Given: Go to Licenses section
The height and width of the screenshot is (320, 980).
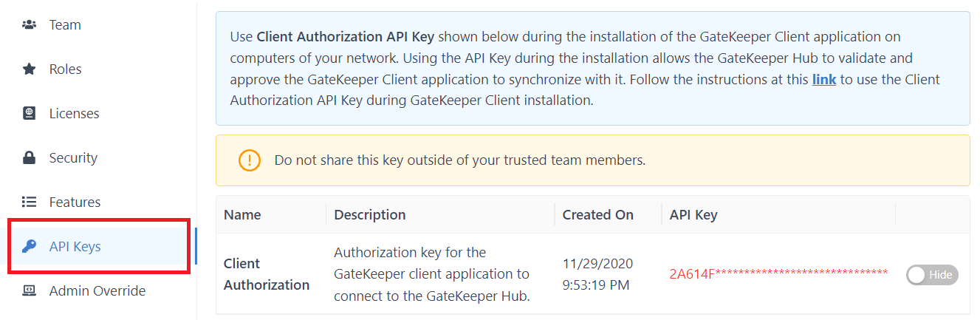Looking at the screenshot, I should [x=74, y=114].
